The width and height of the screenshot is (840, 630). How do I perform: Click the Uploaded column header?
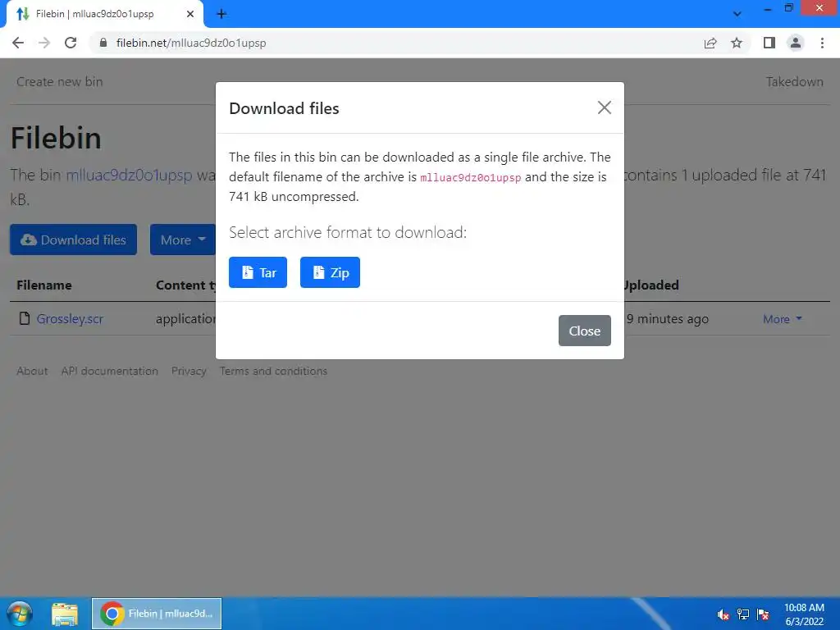point(651,285)
